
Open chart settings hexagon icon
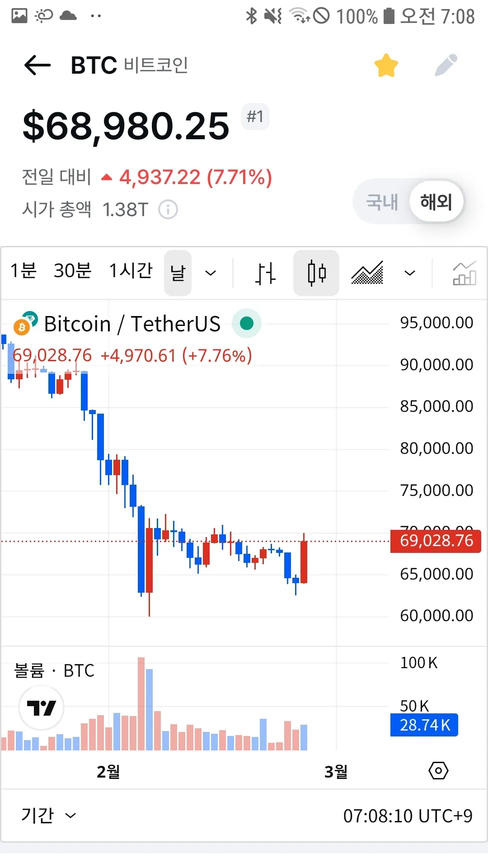(x=438, y=771)
